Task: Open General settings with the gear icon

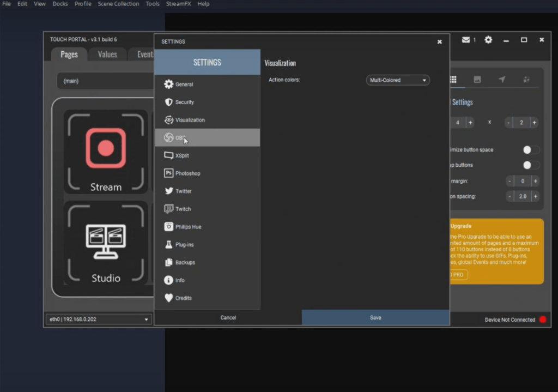Action: click(x=207, y=85)
